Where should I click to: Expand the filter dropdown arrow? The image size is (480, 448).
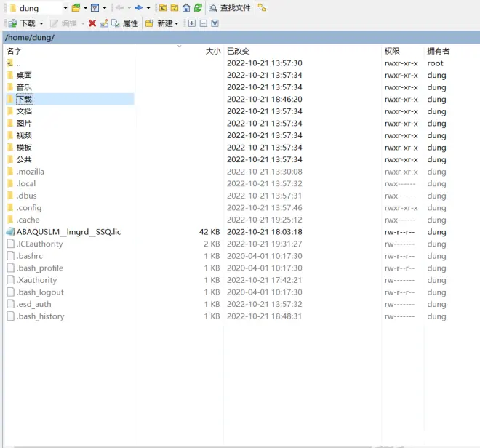105,8
